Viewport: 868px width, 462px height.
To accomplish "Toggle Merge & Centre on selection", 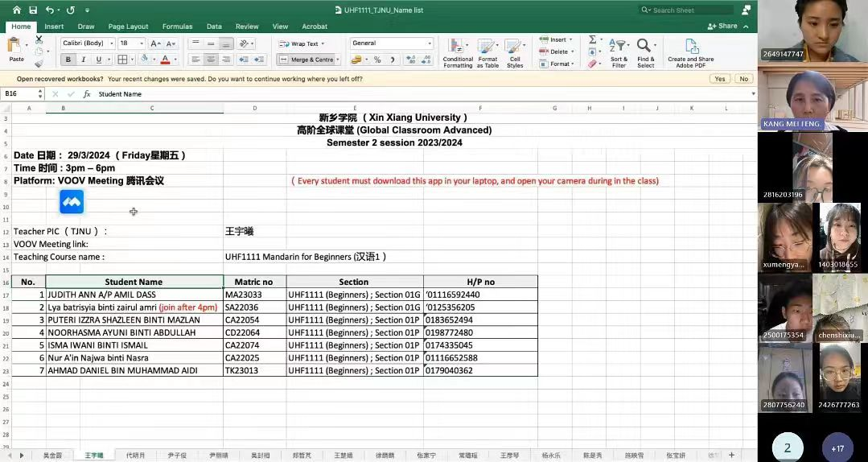I will (308, 60).
